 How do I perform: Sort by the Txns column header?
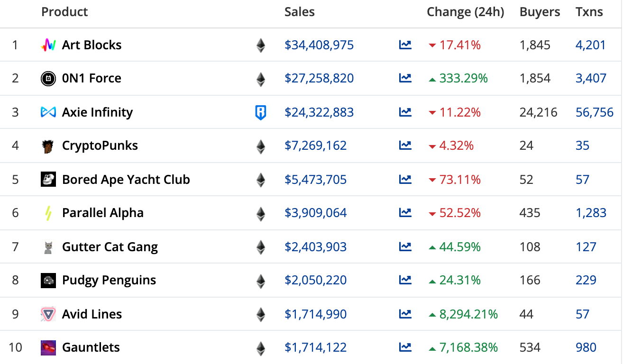(589, 12)
